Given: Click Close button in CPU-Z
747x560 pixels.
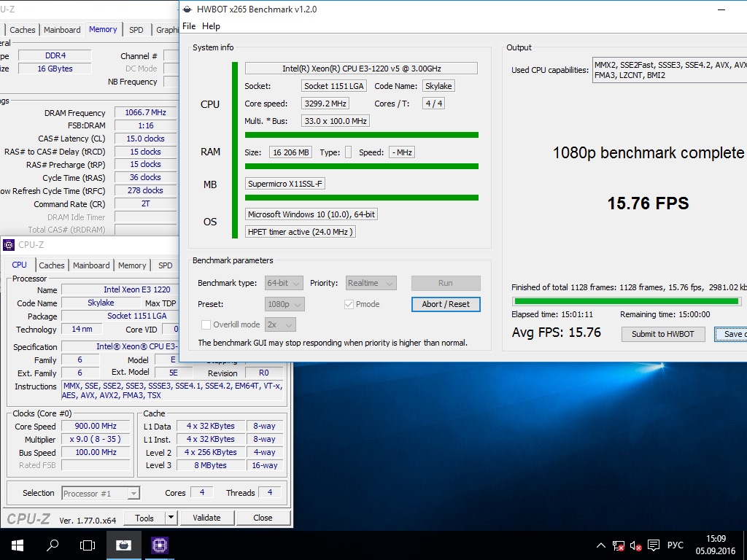Looking at the screenshot, I should click(x=263, y=518).
